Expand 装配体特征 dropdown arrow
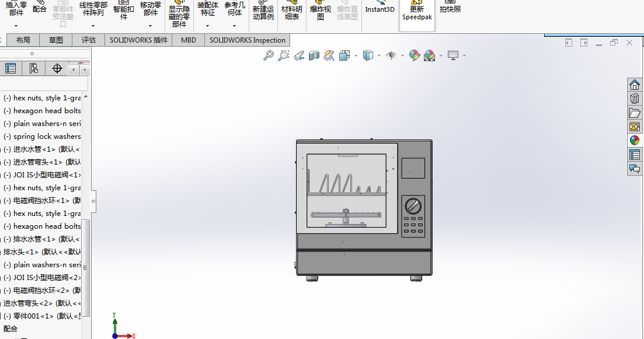Screen dimensions: 644x339 tap(207, 26)
